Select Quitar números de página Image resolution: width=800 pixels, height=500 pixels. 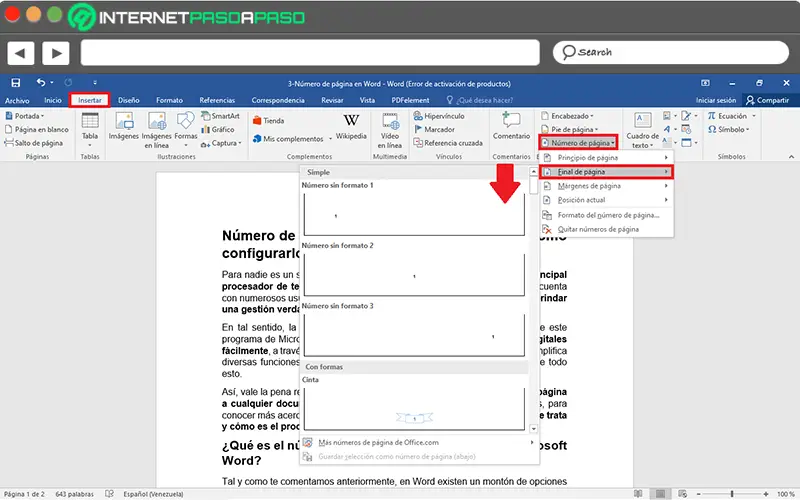pos(606,229)
